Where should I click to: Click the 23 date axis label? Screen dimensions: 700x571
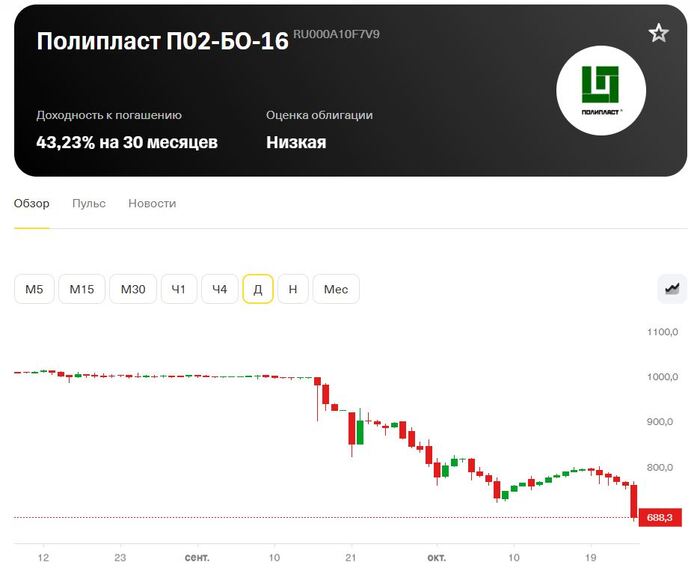[120, 558]
